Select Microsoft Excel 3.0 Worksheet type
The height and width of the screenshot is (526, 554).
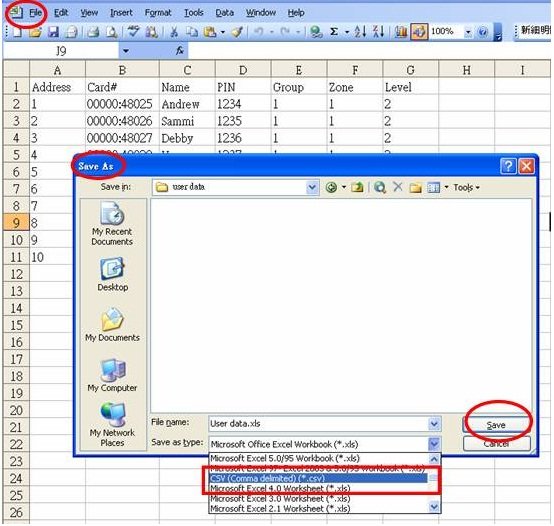318,499
